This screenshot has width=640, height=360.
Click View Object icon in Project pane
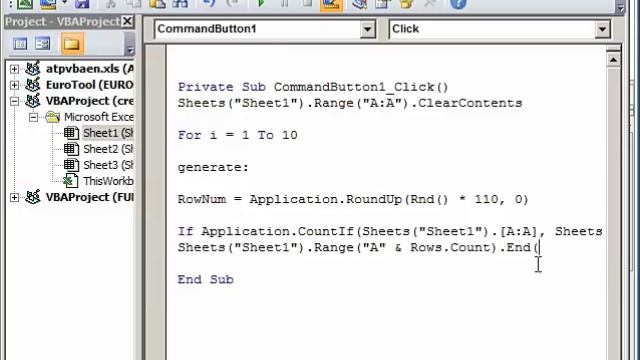[42, 44]
